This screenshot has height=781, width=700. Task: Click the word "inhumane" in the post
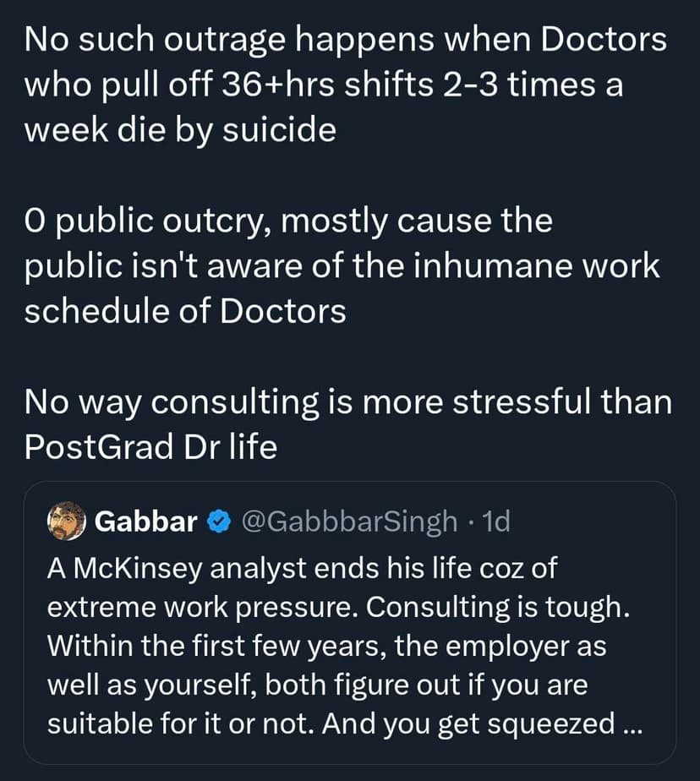[x=488, y=266]
